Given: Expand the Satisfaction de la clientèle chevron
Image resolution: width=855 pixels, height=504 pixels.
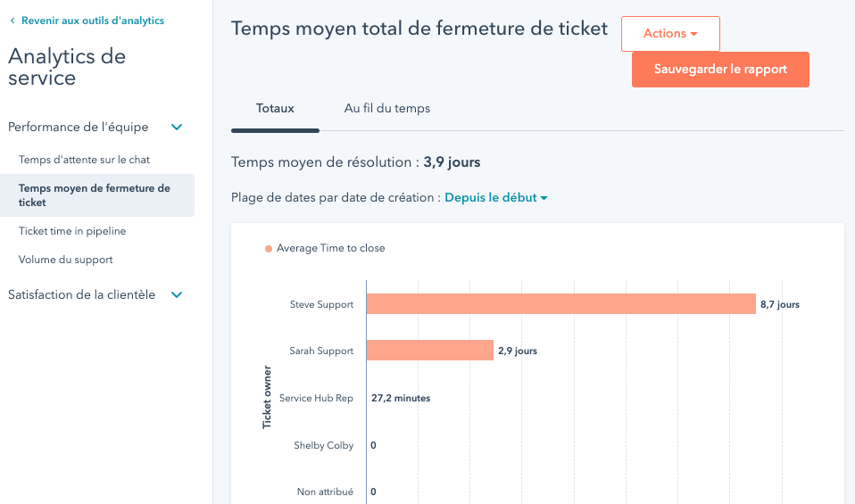Looking at the screenshot, I should (x=177, y=295).
